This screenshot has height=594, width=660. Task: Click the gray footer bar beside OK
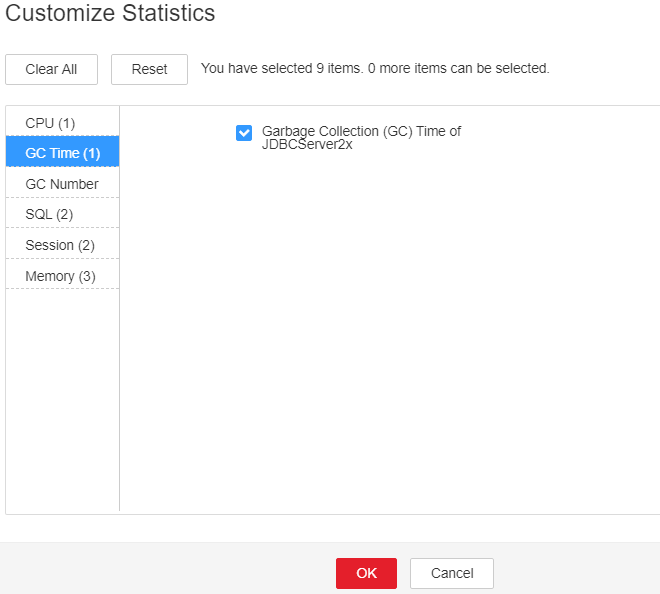168,568
